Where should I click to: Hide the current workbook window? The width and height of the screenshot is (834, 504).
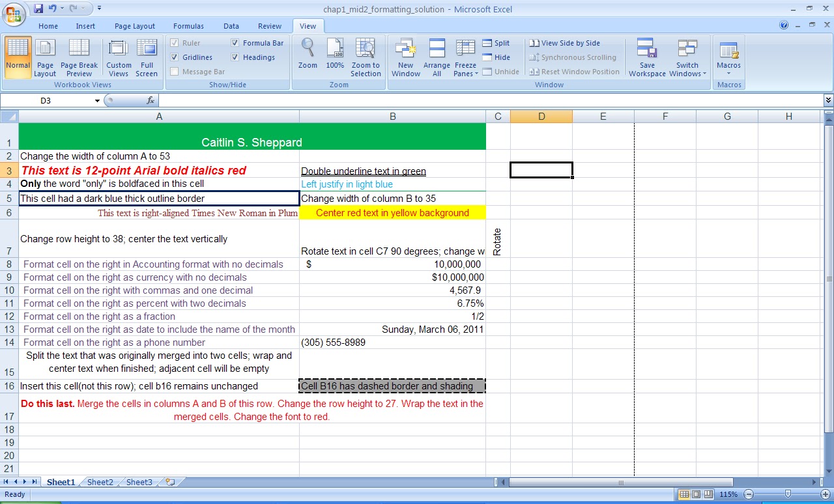[496, 57]
